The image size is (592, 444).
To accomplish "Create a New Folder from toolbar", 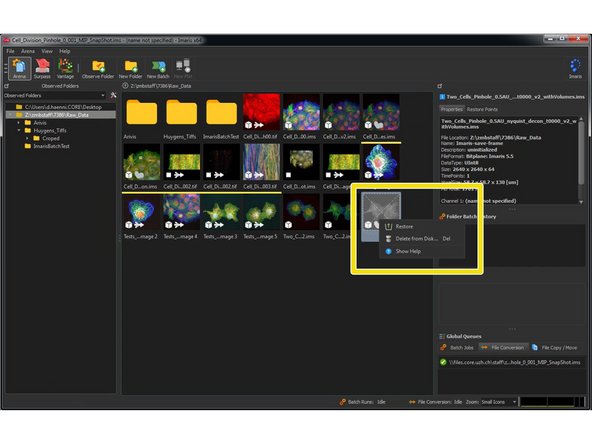I will (x=131, y=68).
